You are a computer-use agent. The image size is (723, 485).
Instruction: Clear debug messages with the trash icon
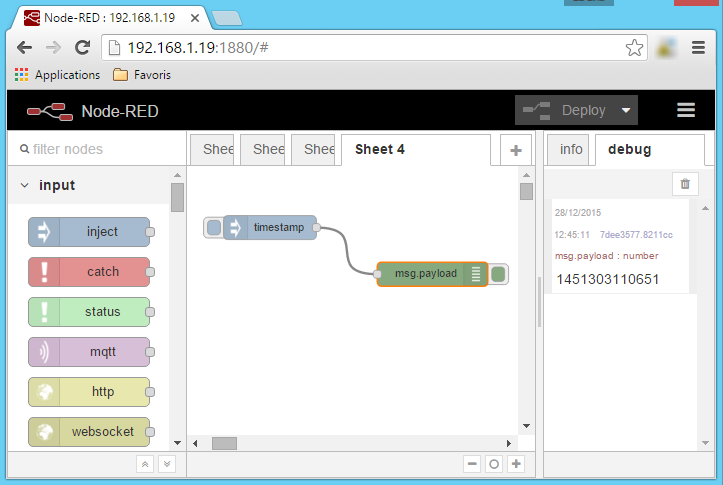click(x=684, y=183)
